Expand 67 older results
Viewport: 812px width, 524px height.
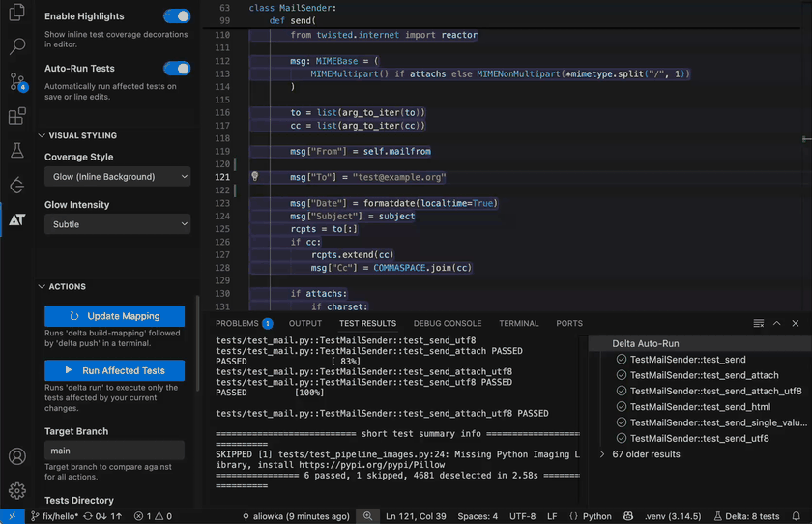point(646,454)
